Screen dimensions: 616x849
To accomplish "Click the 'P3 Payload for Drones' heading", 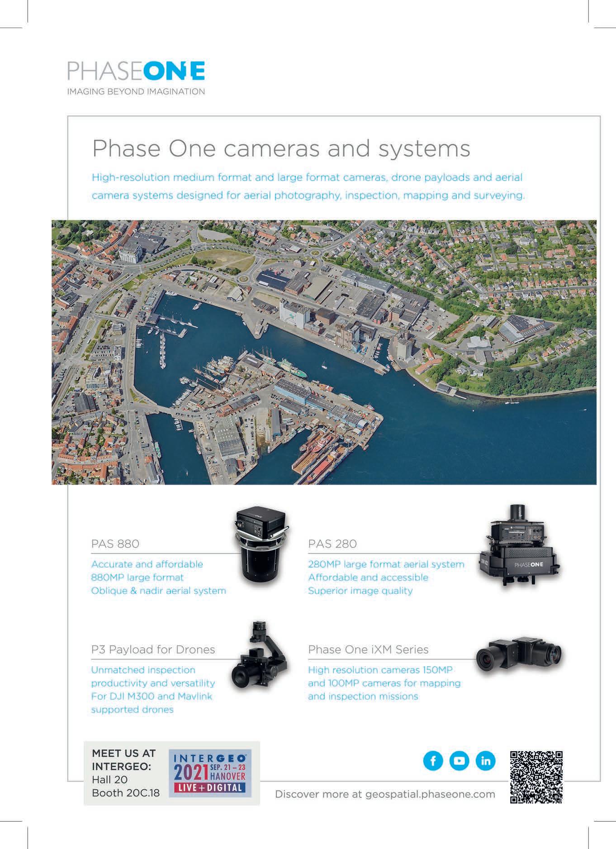I will [153, 649].
